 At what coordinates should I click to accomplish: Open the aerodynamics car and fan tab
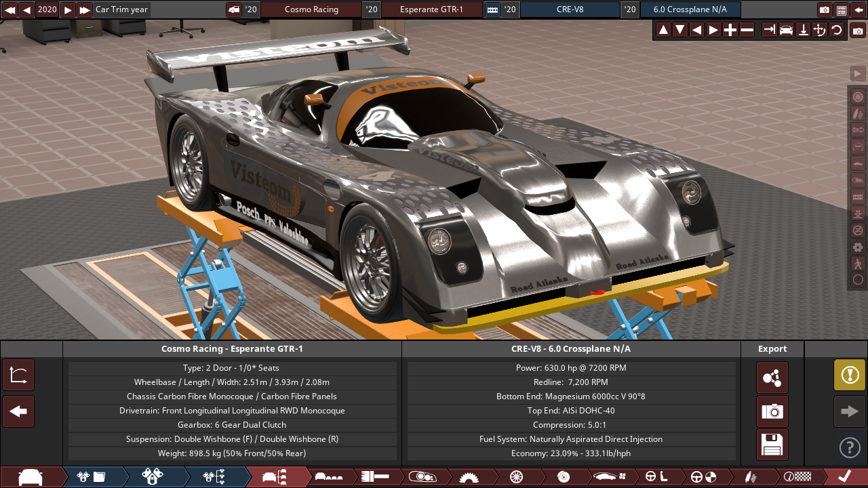click(609, 477)
